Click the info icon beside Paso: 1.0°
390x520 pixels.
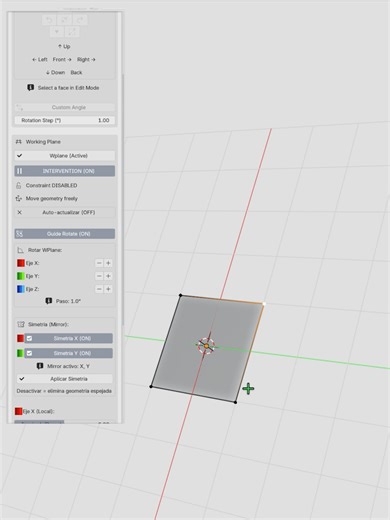point(49,301)
